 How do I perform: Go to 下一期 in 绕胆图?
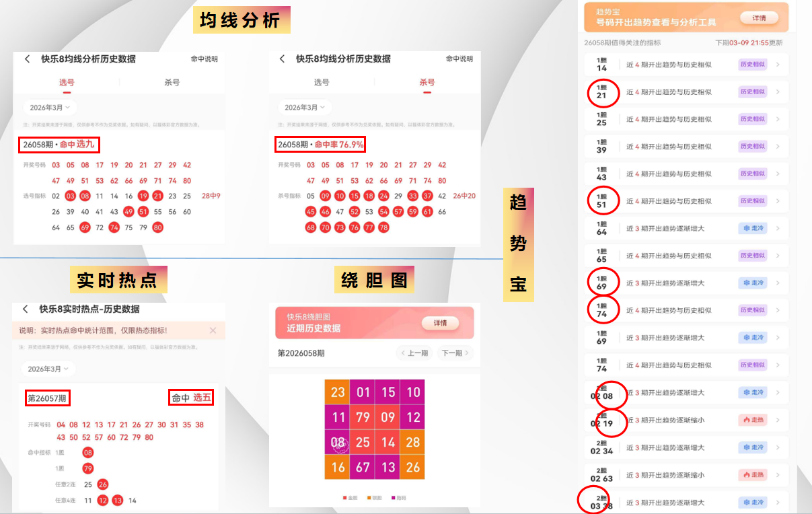(455, 353)
